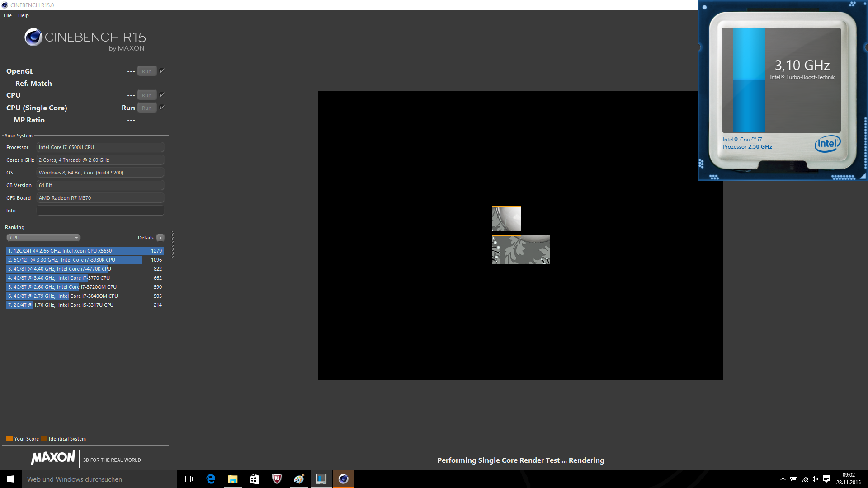The width and height of the screenshot is (868, 488).
Task: Select ranking row Intel Core i7-3770 CPU
Action: [85, 278]
